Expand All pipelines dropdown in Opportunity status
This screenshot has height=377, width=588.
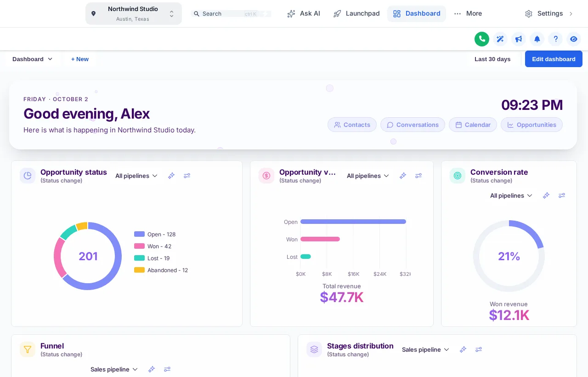pyautogui.click(x=136, y=176)
